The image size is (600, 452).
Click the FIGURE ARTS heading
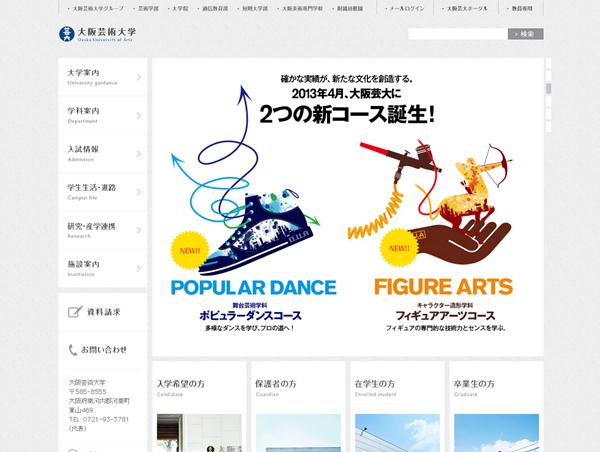point(443,287)
